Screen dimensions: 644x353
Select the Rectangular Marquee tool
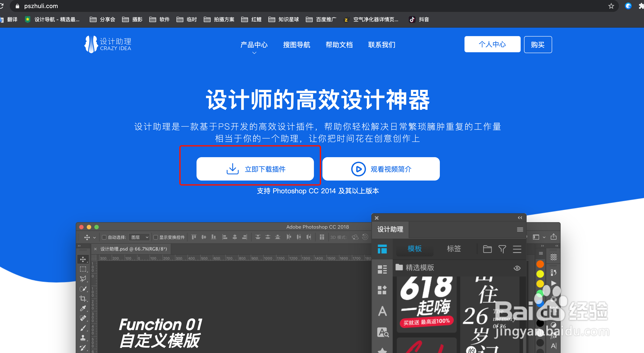tap(83, 269)
